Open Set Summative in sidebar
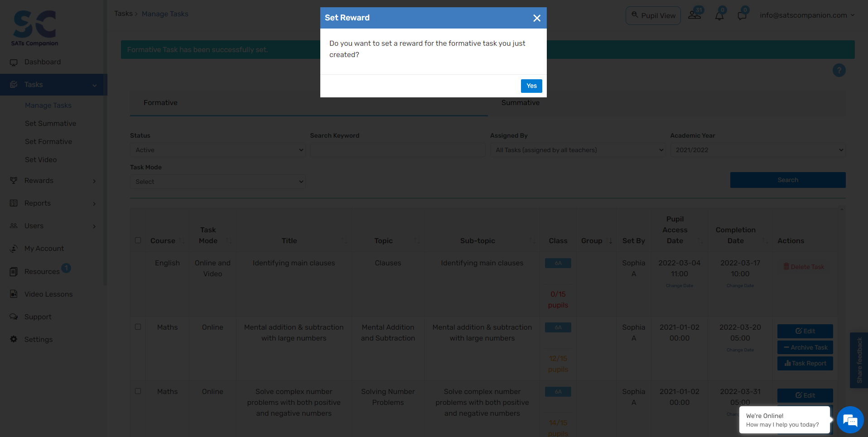 (x=51, y=124)
